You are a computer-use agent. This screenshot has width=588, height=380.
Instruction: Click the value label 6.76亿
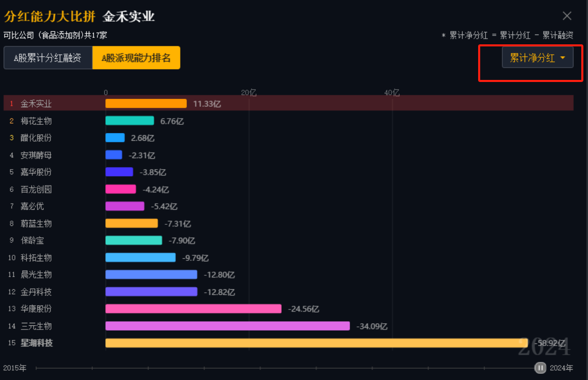click(172, 121)
